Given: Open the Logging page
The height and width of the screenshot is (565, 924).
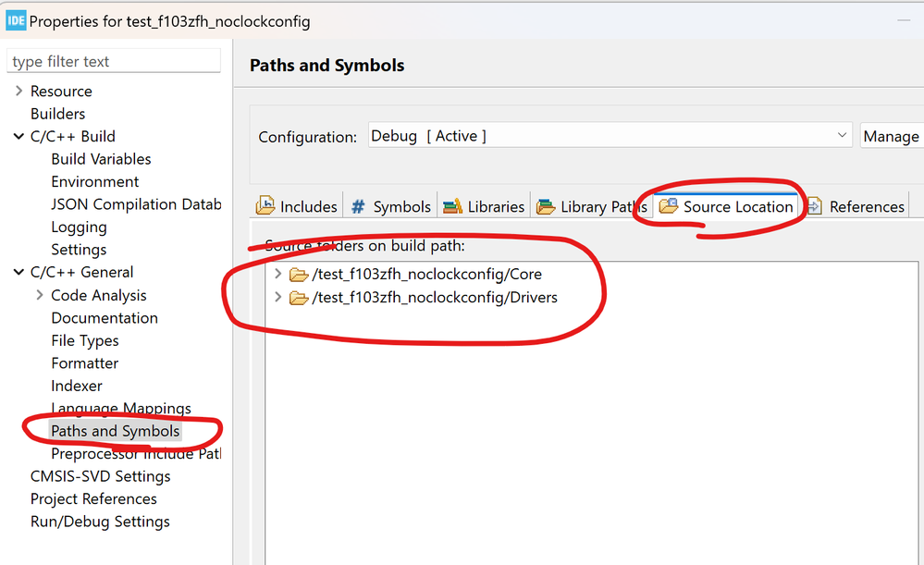Looking at the screenshot, I should coord(79,227).
